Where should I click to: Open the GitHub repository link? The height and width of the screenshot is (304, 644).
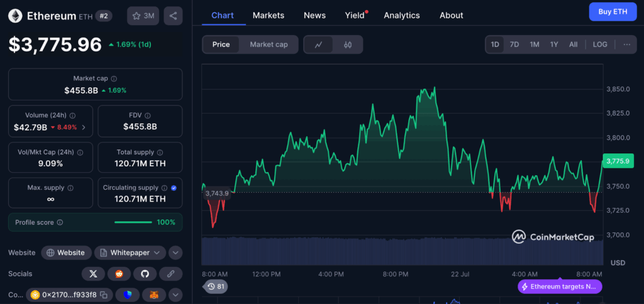144,274
